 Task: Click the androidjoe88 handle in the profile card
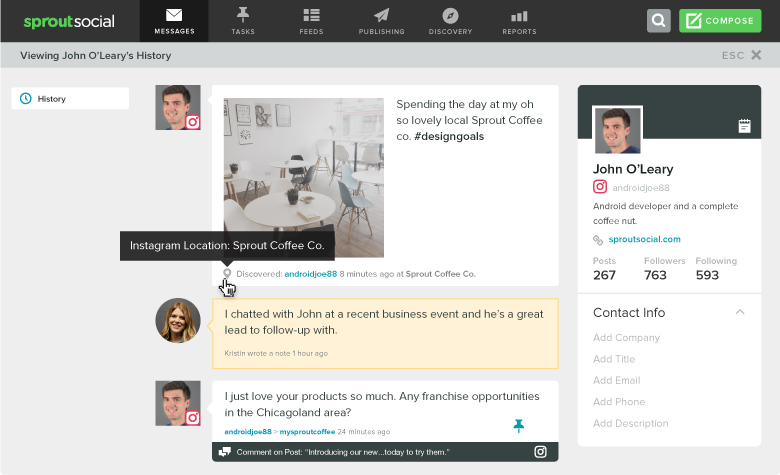pos(641,188)
